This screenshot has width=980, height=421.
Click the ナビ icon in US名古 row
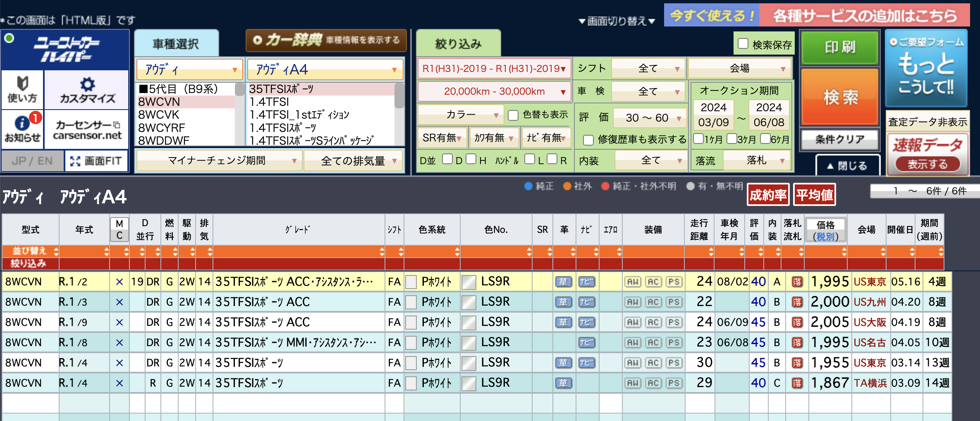click(586, 343)
